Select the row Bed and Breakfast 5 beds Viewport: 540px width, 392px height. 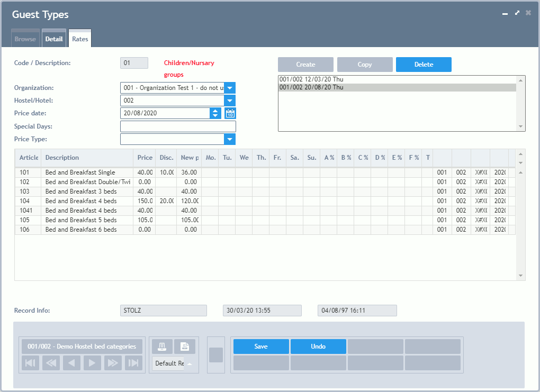point(265,220)
